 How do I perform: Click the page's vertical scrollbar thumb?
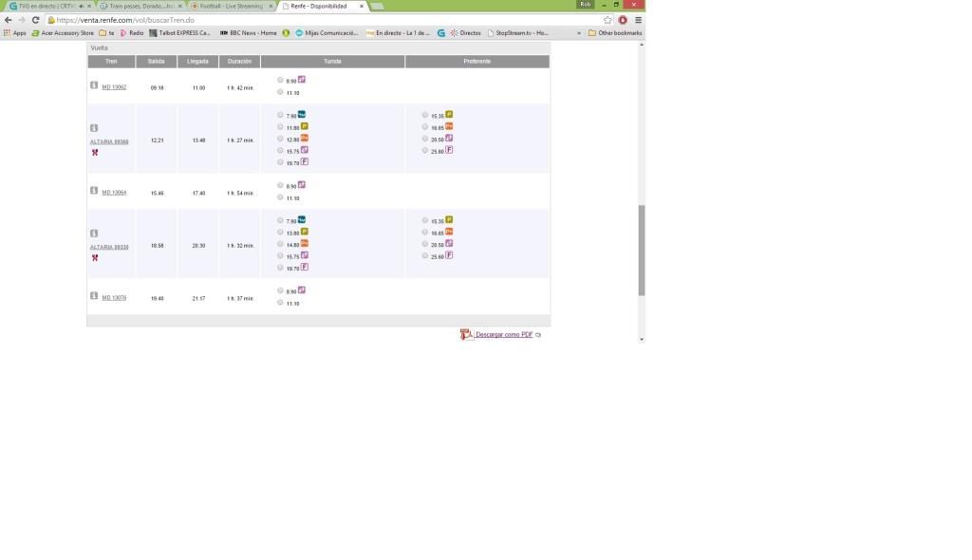(642, 250)
